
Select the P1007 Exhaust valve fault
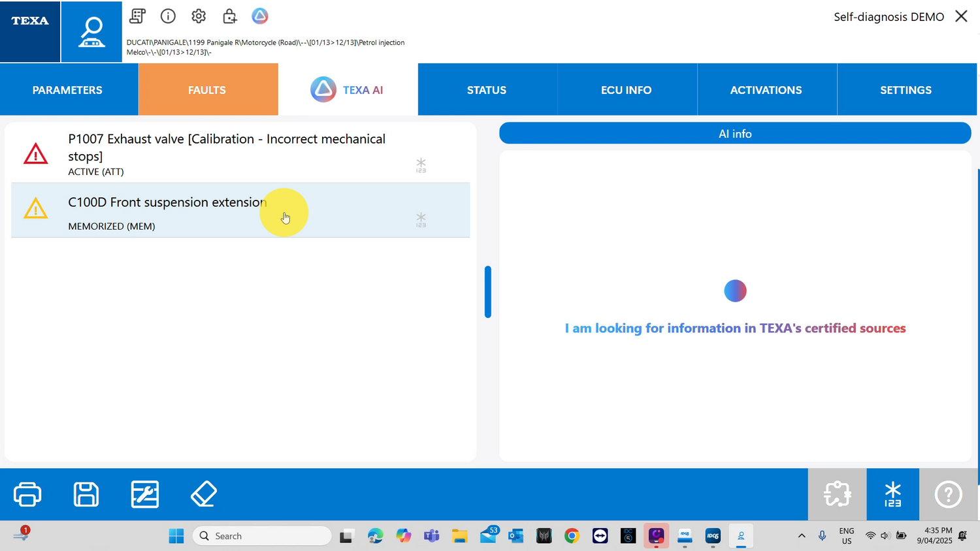tap(240, 154)
